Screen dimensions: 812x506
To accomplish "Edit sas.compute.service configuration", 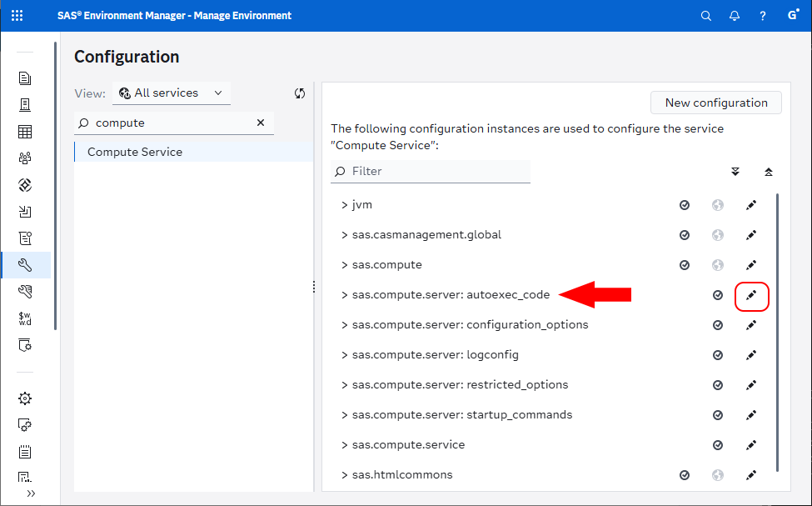I will point(751,445).
